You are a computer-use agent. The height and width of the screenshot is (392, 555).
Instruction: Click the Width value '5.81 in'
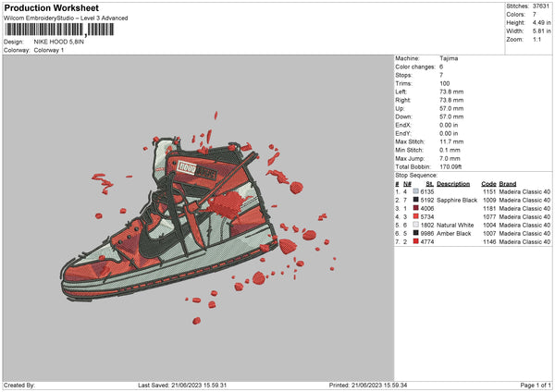point(541,31)
